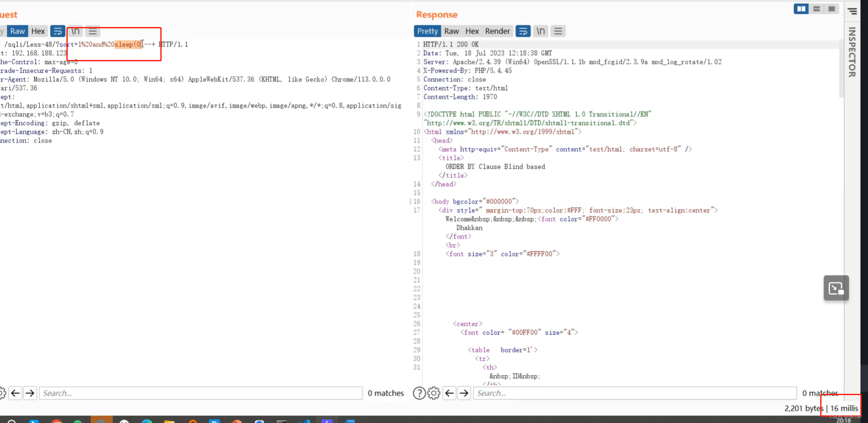Click the X-Powered-By PHP/5.4.45 header

coord(467,71)
